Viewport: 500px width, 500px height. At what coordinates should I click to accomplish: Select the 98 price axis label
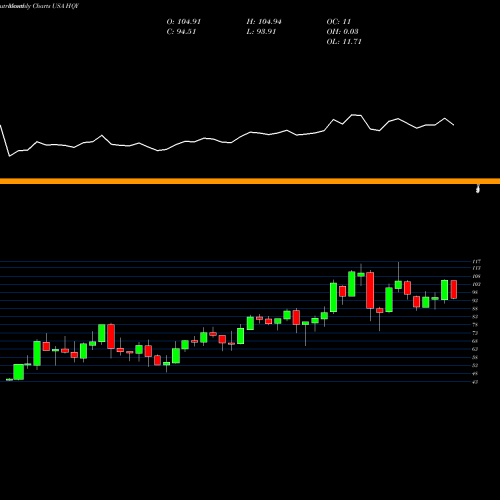click(x=475, y=292)
